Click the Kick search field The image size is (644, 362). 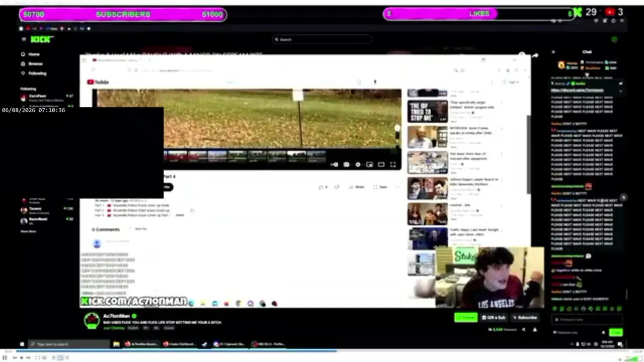pyautogui.click(x=322, y=39)
